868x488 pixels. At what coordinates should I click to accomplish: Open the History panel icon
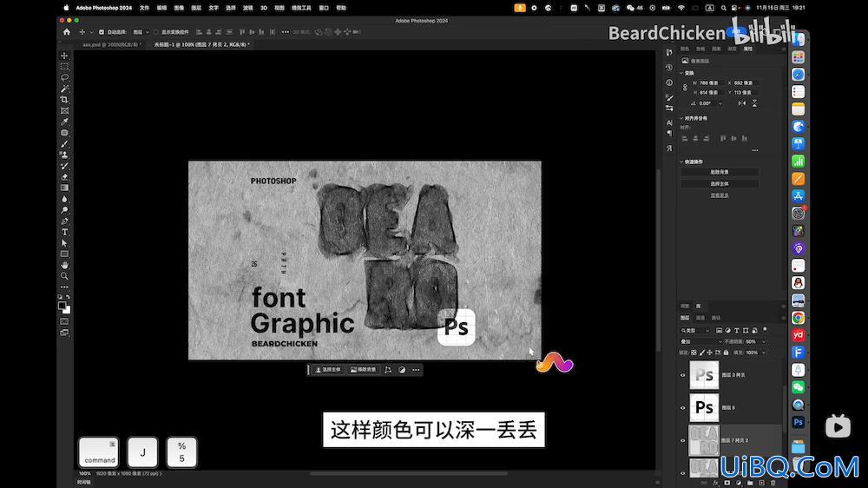pyautogui.click(x=668, y=67)
